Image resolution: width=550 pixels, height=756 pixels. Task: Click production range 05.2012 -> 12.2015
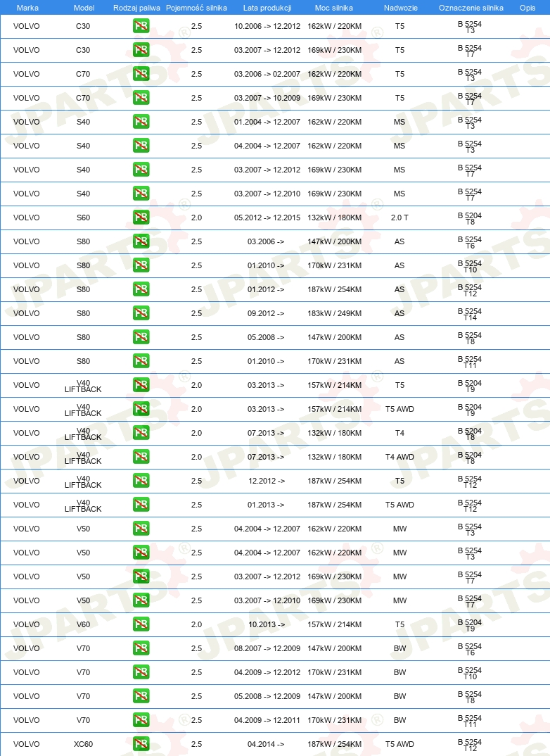point(267,218)
